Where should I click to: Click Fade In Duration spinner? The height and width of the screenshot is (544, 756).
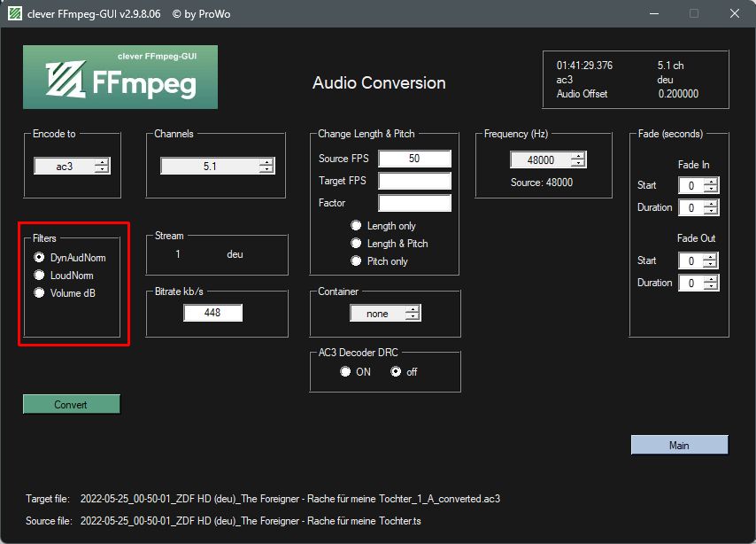click(x=698, y=207)
